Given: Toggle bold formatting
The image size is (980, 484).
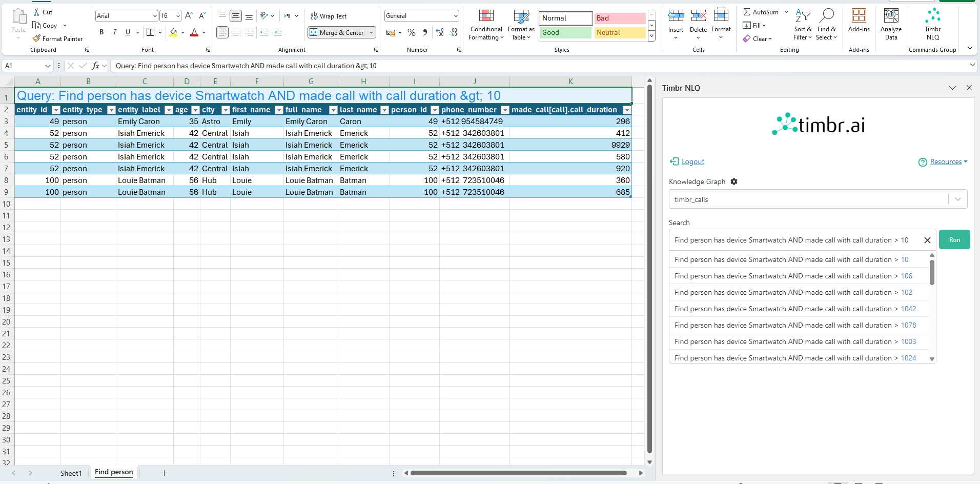Looking at the screenshot, I should pyautogui.click(x=101, y=32).
